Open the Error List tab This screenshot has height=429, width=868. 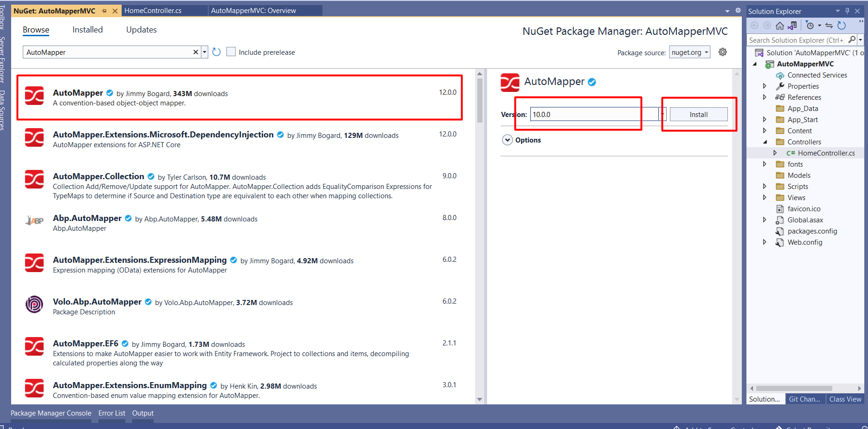tap(112, 413)
